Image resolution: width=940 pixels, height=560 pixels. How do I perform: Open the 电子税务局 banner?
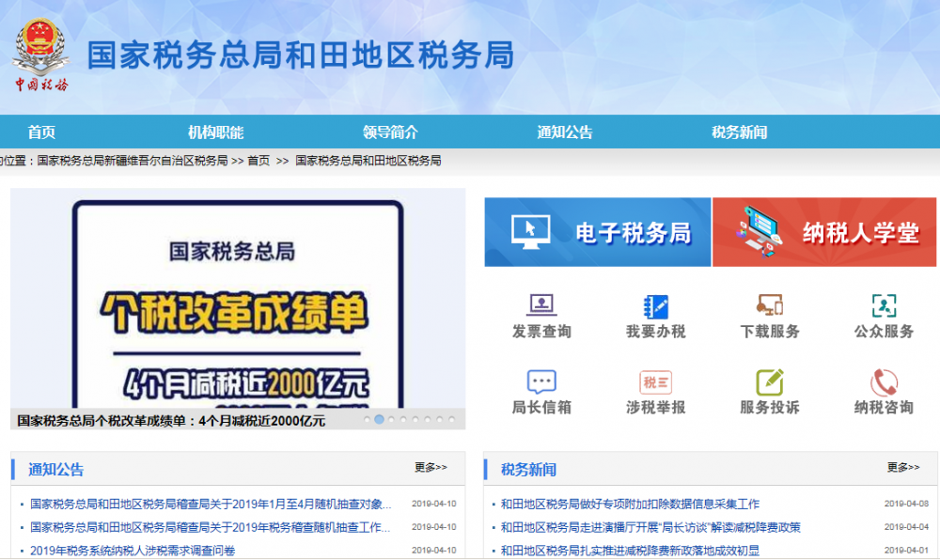point(598,232)
